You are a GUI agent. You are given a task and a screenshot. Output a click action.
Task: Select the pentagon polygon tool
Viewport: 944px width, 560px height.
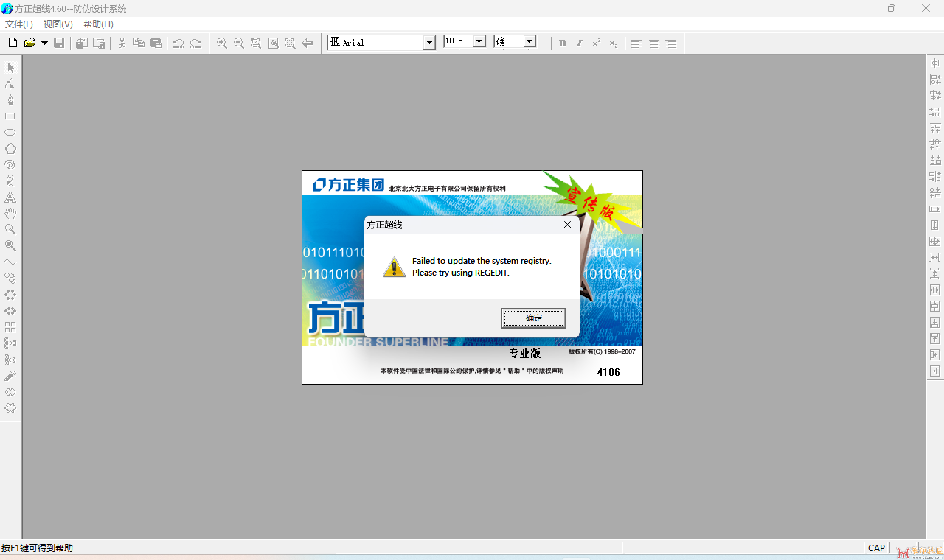point(11,149)
